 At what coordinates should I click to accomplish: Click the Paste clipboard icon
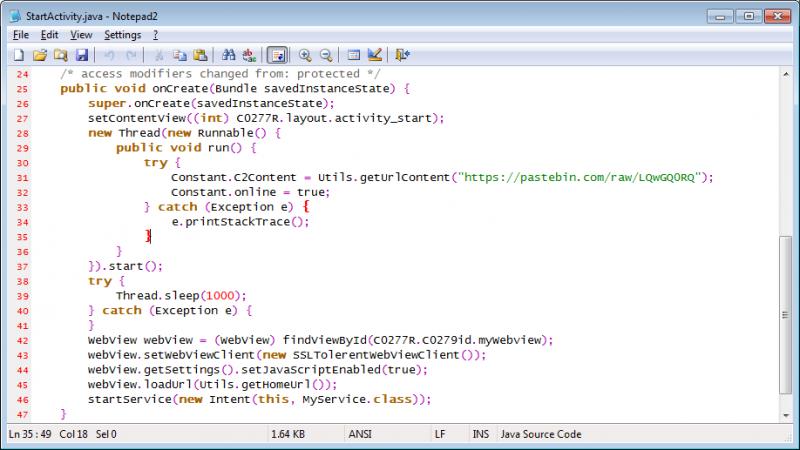[200, 55]
